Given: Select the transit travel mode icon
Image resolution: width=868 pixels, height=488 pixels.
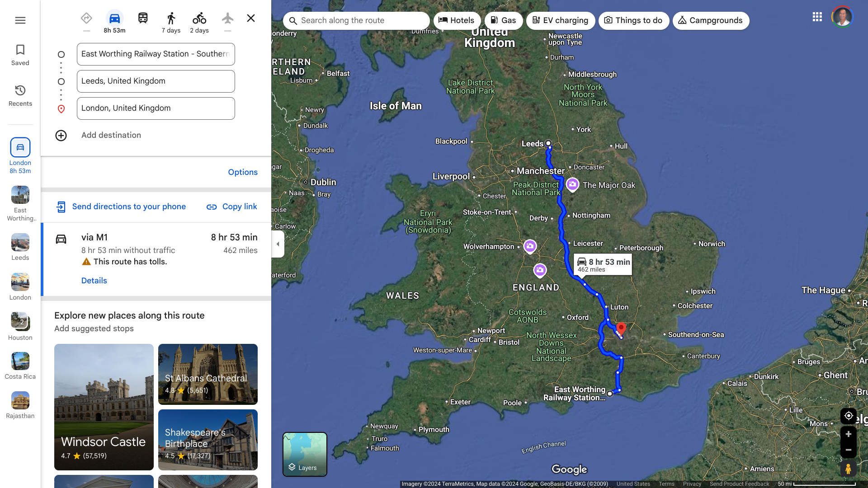Looking at the screenshot, I should pyautogui.click(x=143, y=18).
